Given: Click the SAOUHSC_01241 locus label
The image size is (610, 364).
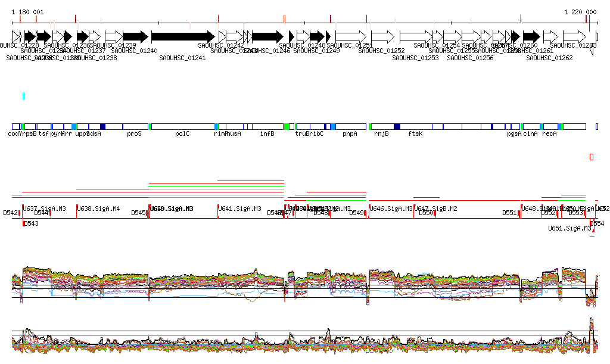Looking at the screenshot, I should click(x=182, y=58).
